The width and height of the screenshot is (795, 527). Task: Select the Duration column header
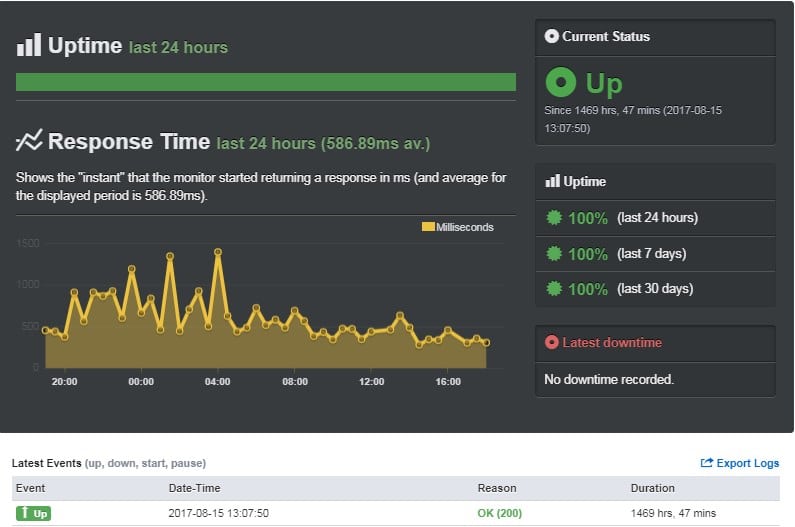tap(653, 488)
